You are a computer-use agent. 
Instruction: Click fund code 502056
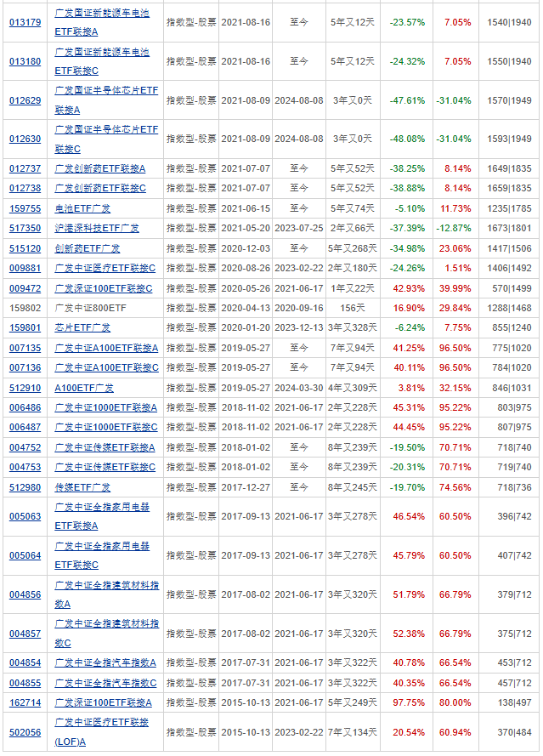(x=25, y=732)
